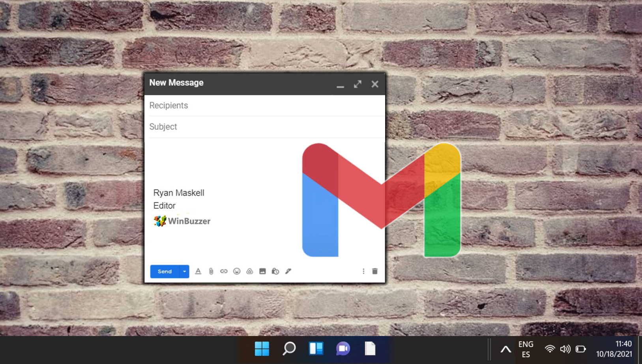Open the Start menu

(262, 349)
